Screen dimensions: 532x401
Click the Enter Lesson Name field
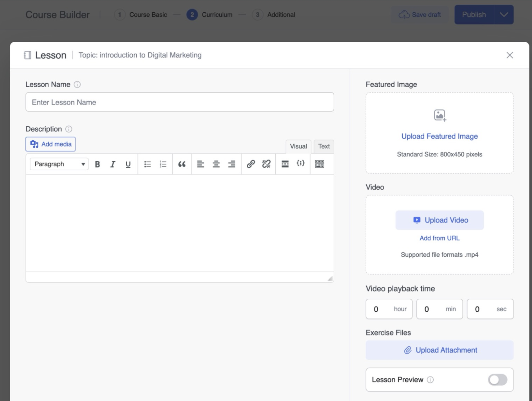(x=180, y=102)
